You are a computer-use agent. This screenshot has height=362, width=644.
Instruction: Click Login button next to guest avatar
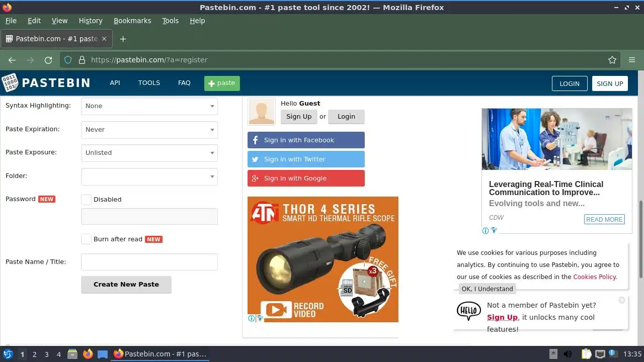pyautogui.click(x=346, y=116)
